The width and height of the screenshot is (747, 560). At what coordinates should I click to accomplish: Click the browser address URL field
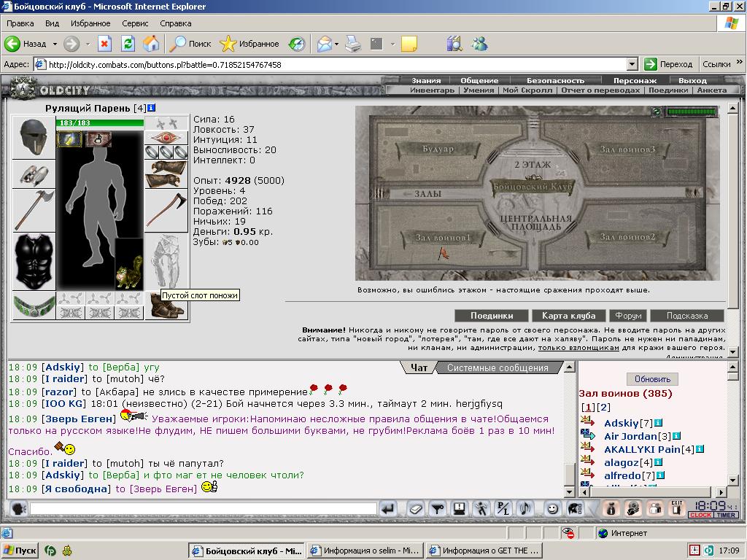[332, 64]
